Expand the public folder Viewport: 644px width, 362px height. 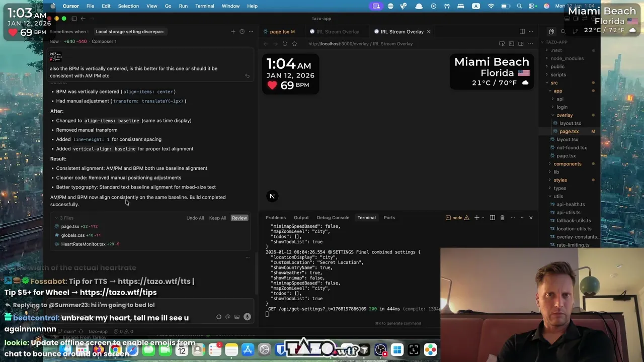click(557, 66)
